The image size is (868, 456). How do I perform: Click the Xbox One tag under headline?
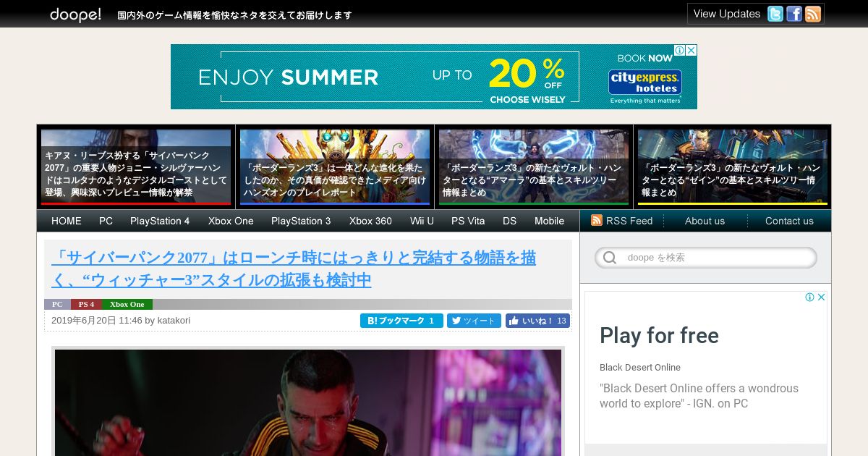[127, 304]
